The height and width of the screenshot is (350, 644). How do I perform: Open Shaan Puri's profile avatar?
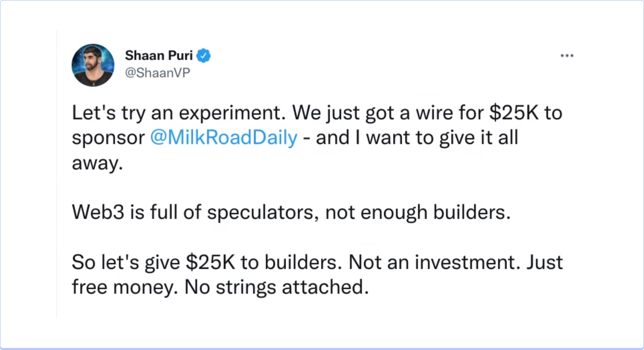[93, 65]
